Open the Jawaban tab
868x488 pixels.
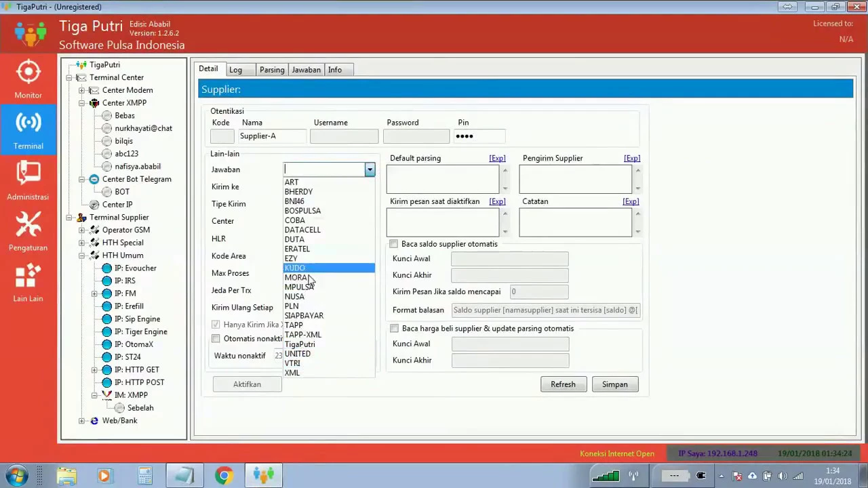[x=306, y=70]
